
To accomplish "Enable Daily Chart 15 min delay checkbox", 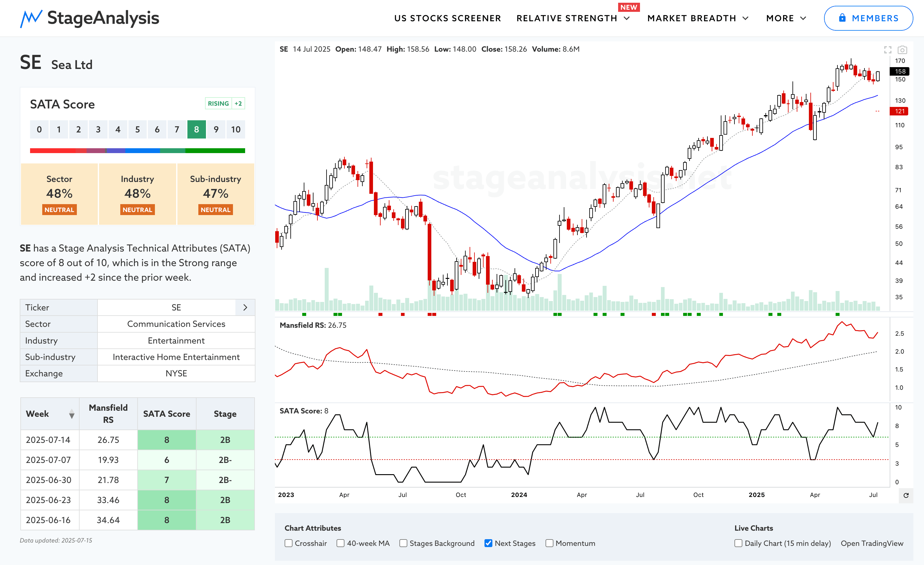I will click(738, 543).
